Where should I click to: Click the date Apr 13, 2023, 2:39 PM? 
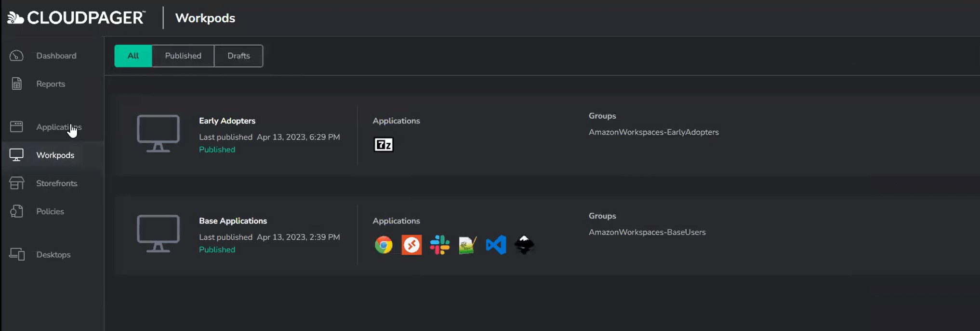coord(298,237)
